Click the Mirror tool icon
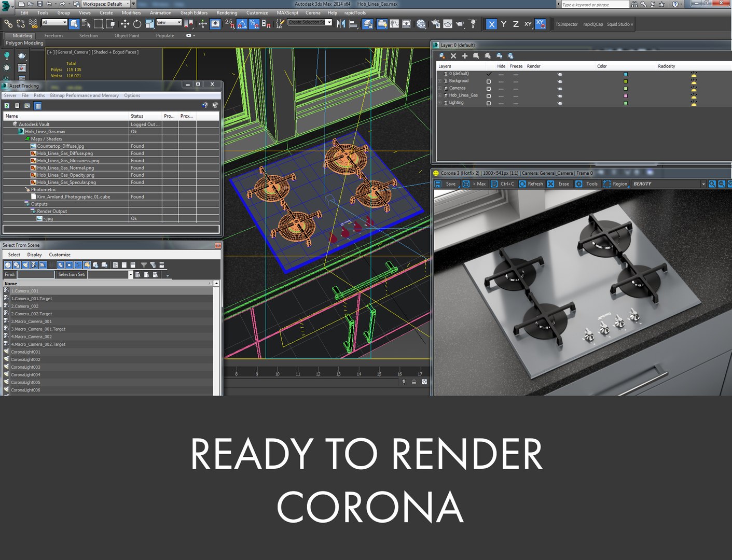Screen dimensions: 732x560 point(341,23)
